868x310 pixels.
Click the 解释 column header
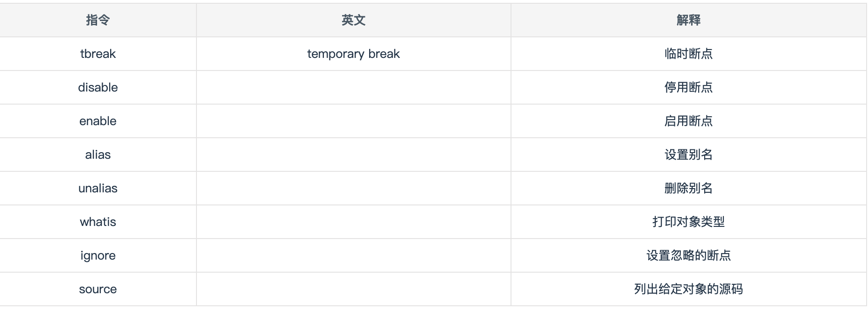(x=688, y=20)
